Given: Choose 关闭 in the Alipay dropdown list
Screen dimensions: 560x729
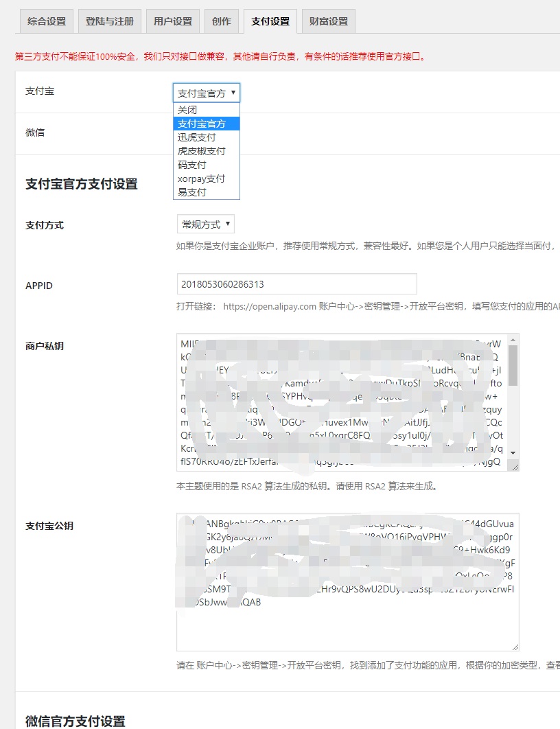Looking at the screenshot, I should click(207, 111).
